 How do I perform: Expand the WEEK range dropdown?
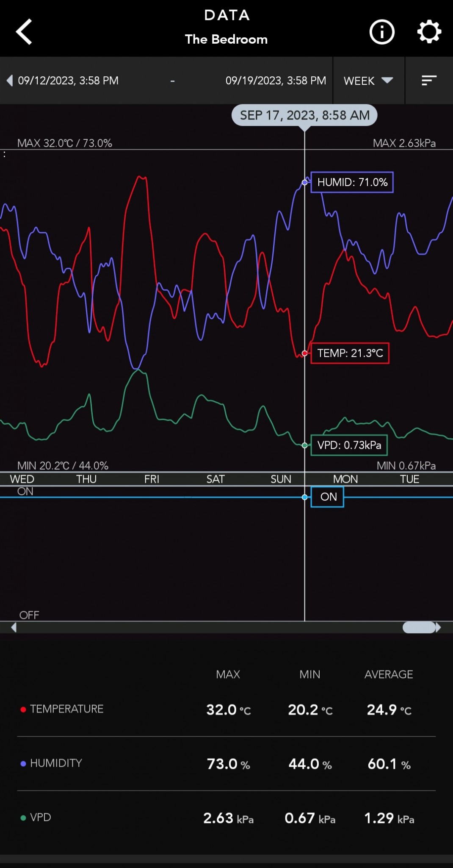click(368, 81)
